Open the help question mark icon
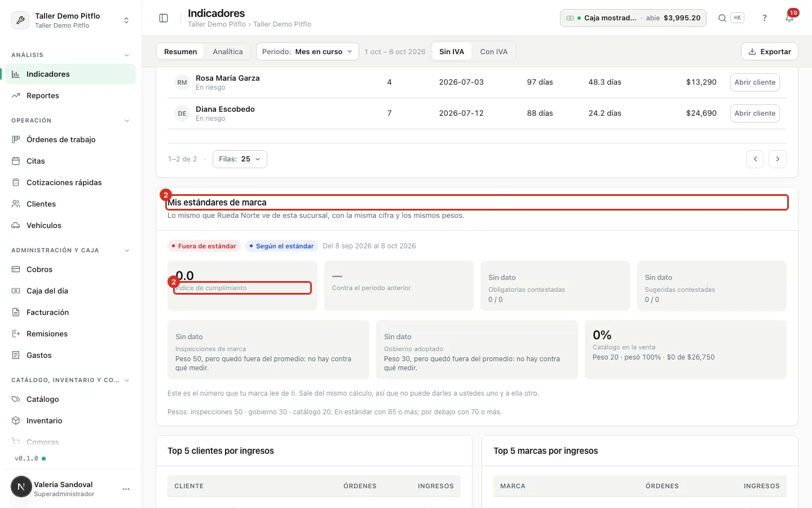This screenshot has width=812, height=508. pyautogui.click(x=765, y=18)
